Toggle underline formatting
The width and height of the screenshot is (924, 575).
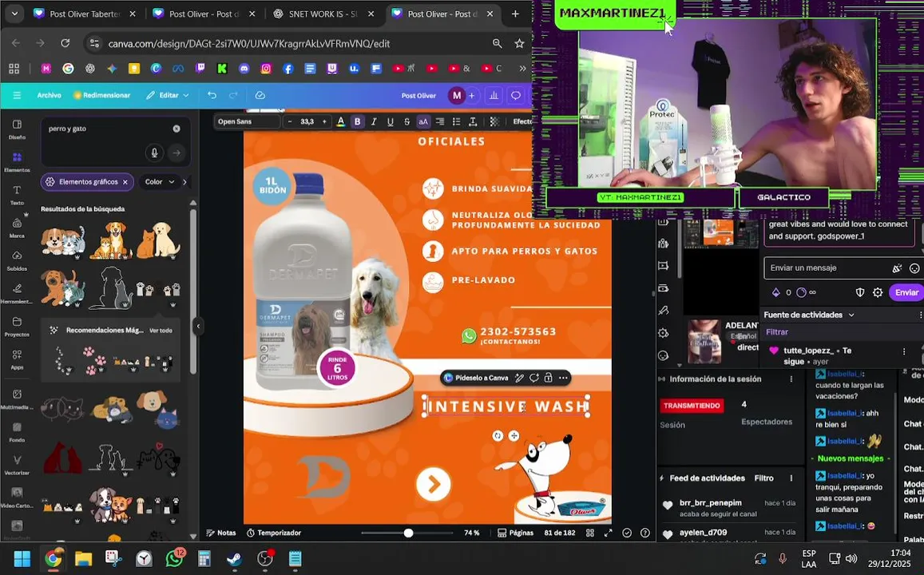pyautogui.click(x=390, y=122)
